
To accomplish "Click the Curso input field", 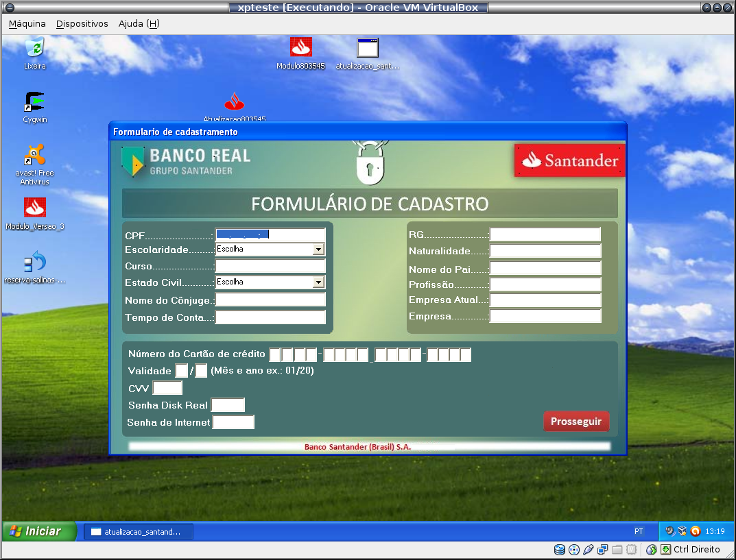I will point(270,266).
